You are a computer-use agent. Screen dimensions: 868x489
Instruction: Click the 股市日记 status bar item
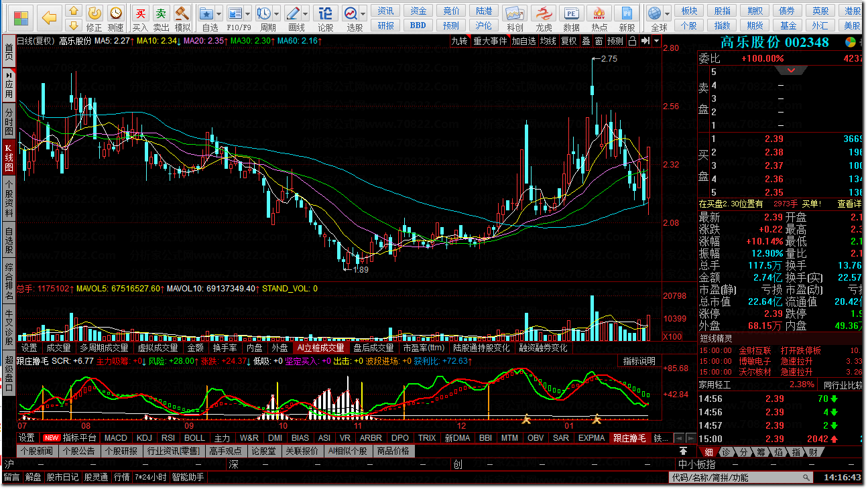(62, 478)
